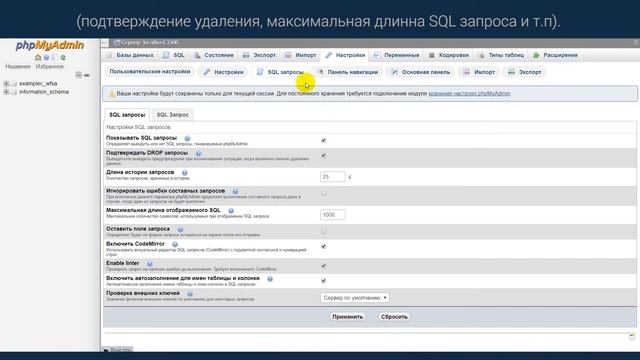Open the Кодировки tab
The image size is (640, 360).
pyautogui.click(x=449, y=55)
